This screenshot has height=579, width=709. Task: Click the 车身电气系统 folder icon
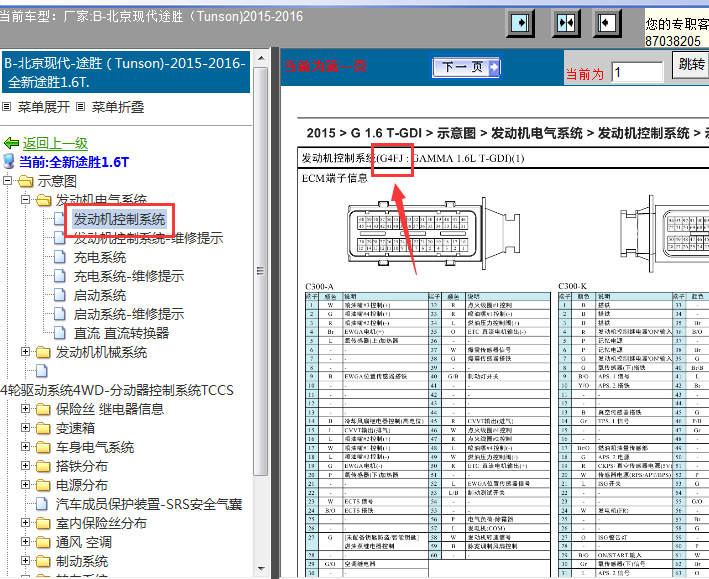[x=44, y=447]
